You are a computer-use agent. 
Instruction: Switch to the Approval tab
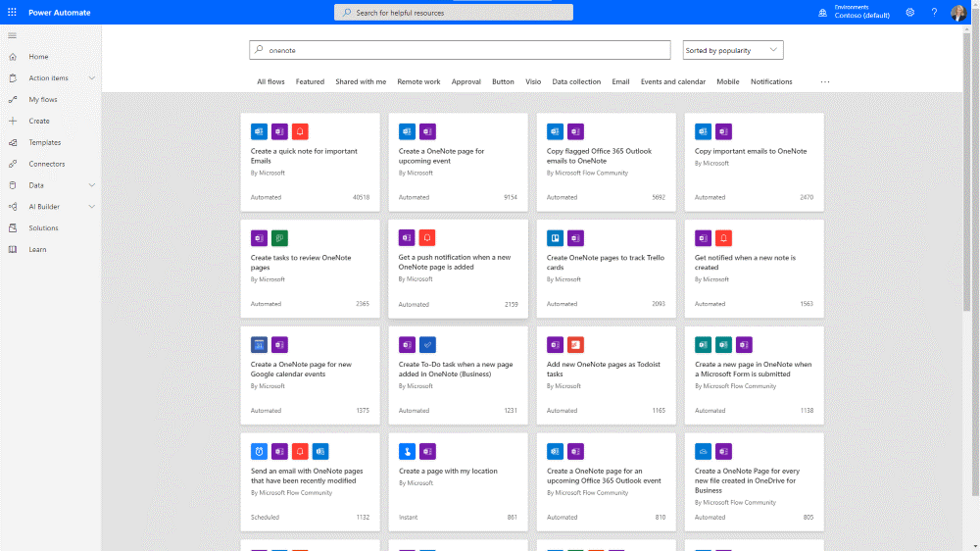point(465,82)
